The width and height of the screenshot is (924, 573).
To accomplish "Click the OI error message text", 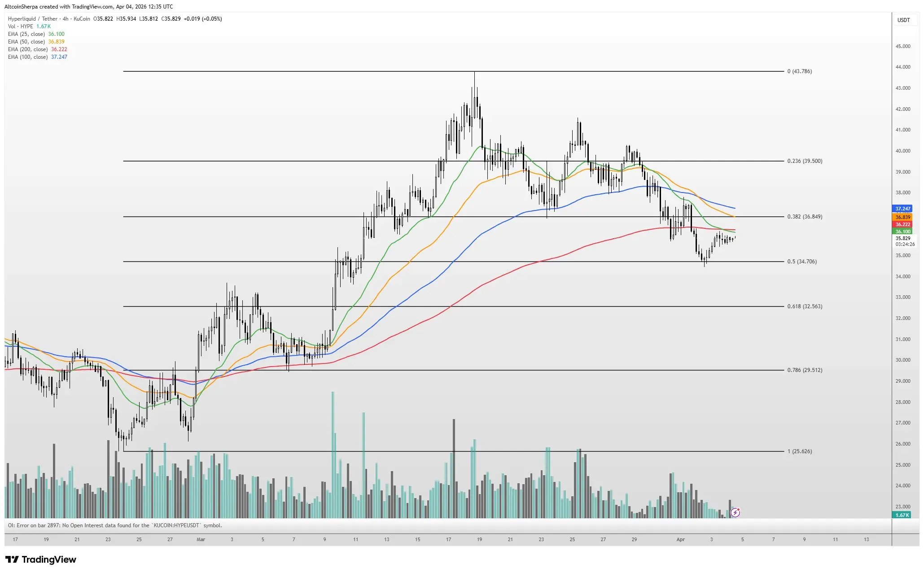I will 115,525.
